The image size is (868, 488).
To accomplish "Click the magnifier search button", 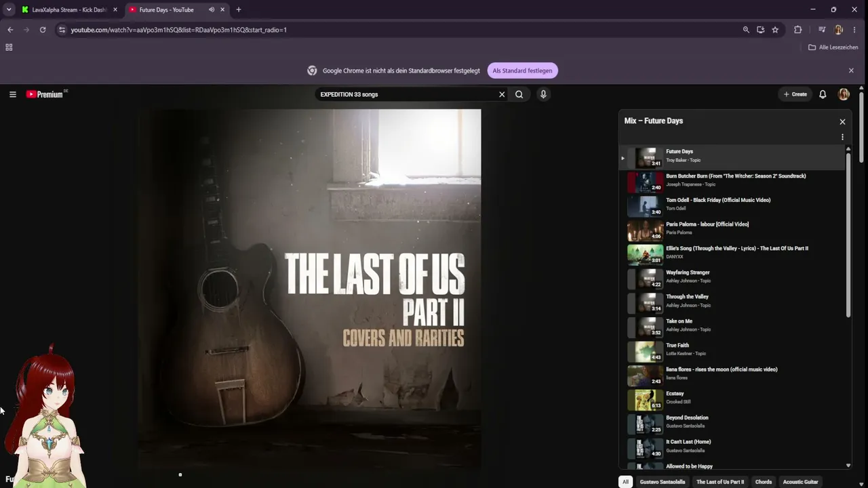I will pyautogui.click(x=519, y=94).
